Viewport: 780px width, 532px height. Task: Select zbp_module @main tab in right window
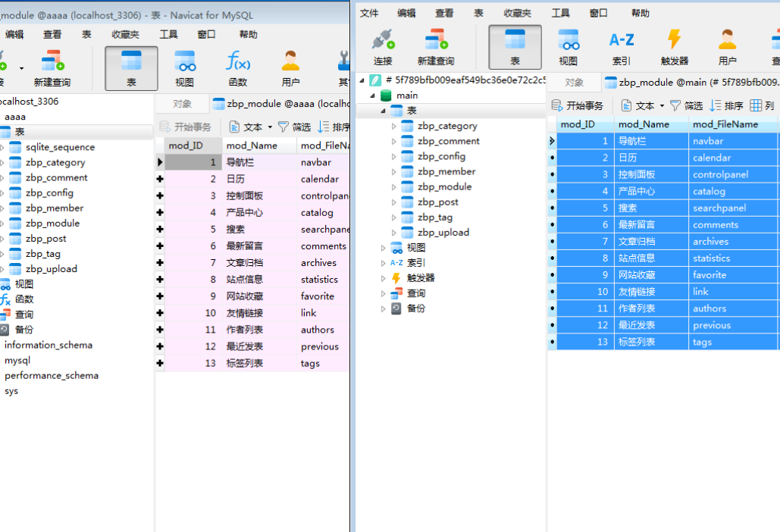point(691,82)
